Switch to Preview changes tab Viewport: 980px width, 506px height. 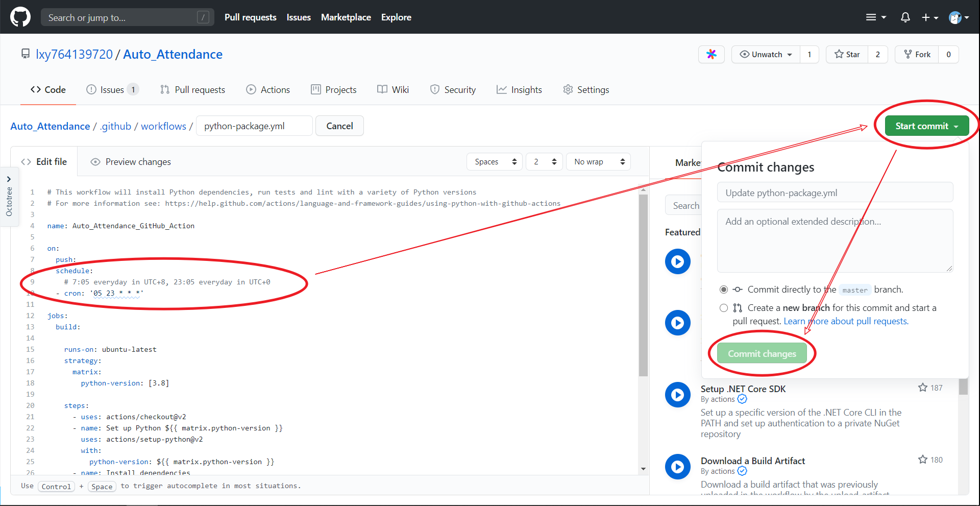tap(131, 162)
